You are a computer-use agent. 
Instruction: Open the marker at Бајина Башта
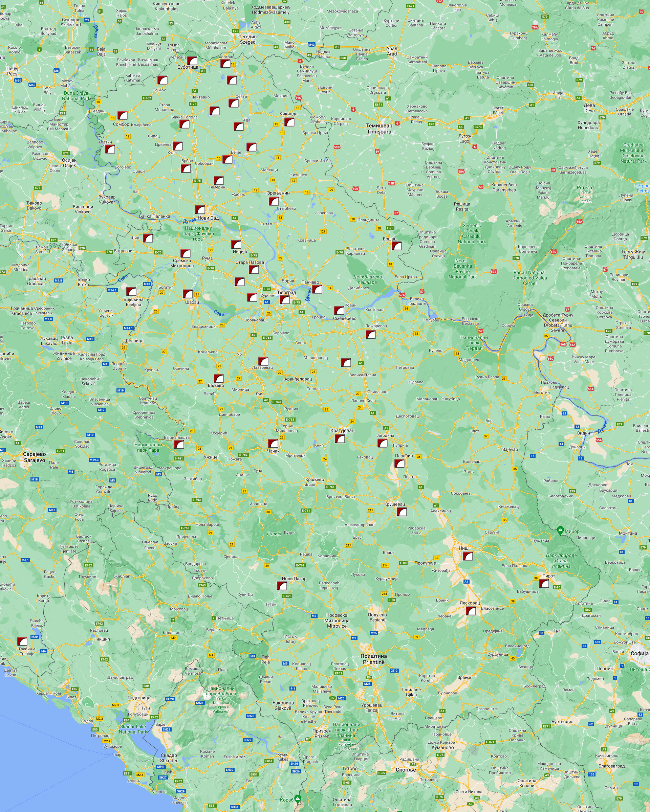point(179,445)
